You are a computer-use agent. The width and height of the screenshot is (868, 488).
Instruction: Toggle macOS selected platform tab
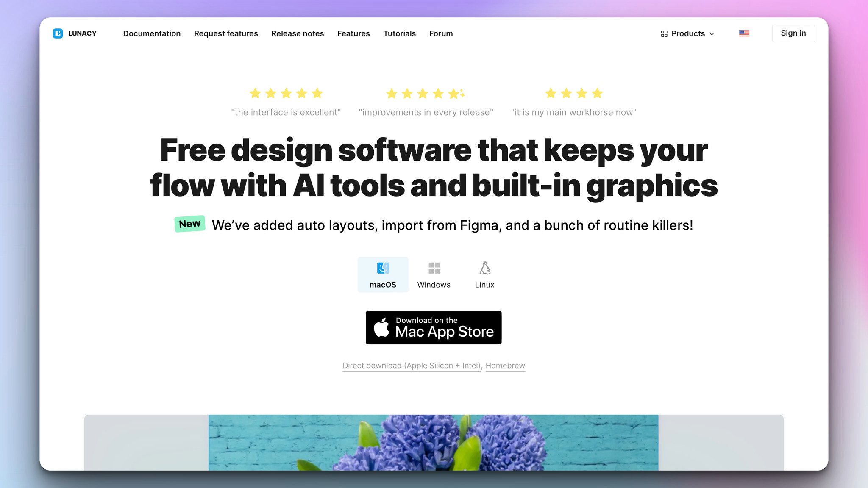[382, 274]
